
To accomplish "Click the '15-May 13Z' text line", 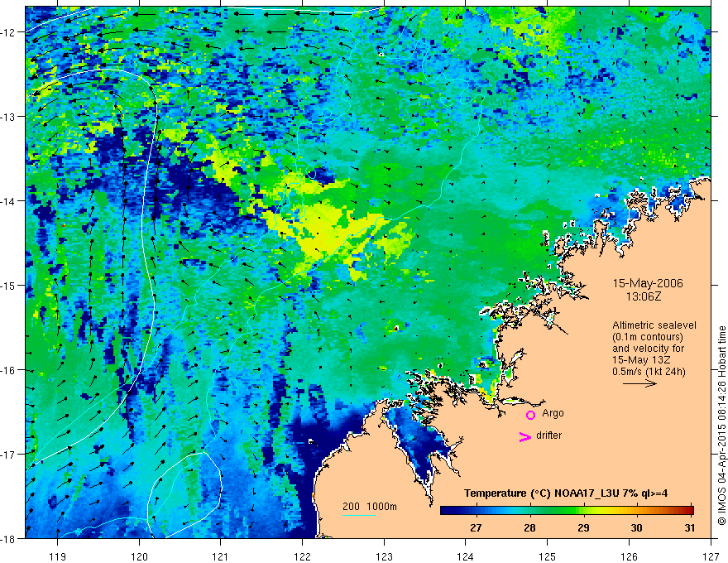I will click(641, 360).
